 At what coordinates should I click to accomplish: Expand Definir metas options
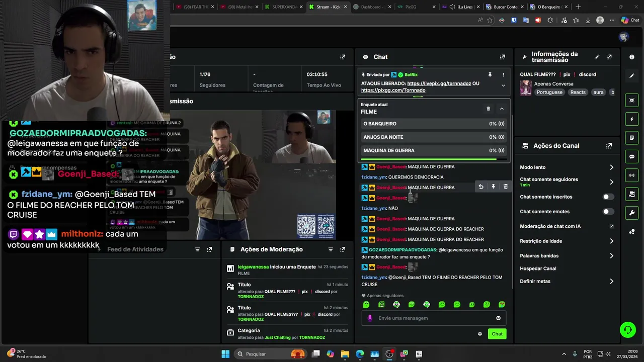(611, 282)
